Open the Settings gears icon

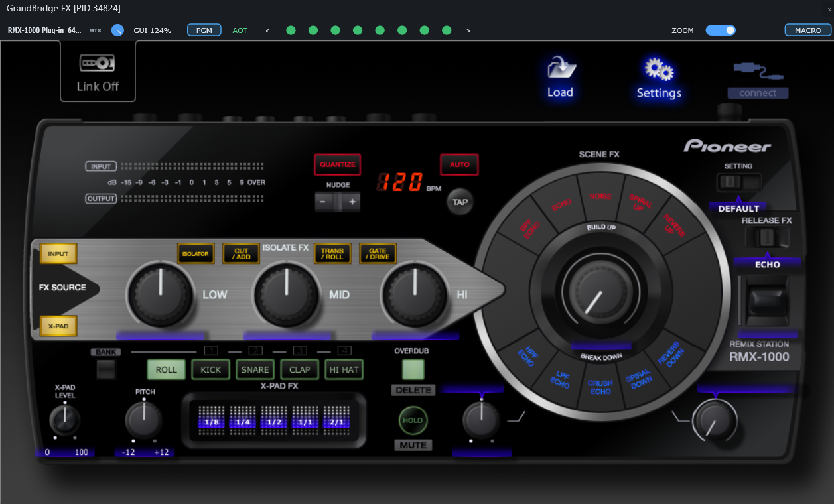(x=658, y=69)
